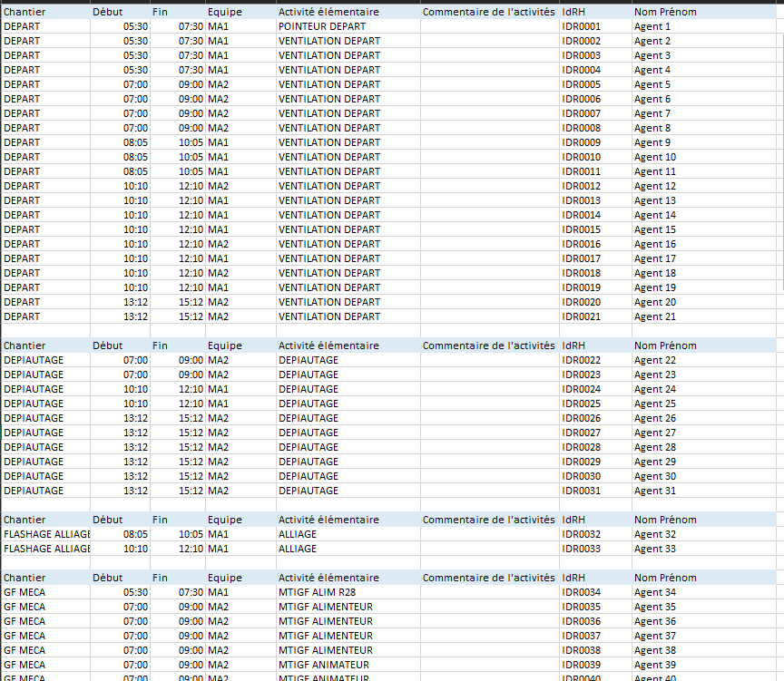Viewport: 784px width, 681px height.
Task: Click the Nom Prénom header above Agent 22
Action: click(665, 345)
